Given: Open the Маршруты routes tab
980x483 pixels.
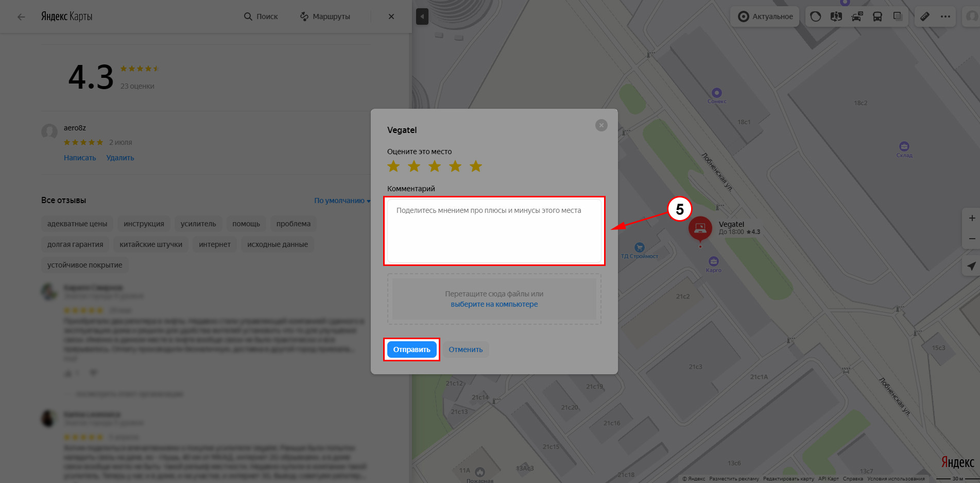Looking at the screenshot, I should [x=325, y=16].
